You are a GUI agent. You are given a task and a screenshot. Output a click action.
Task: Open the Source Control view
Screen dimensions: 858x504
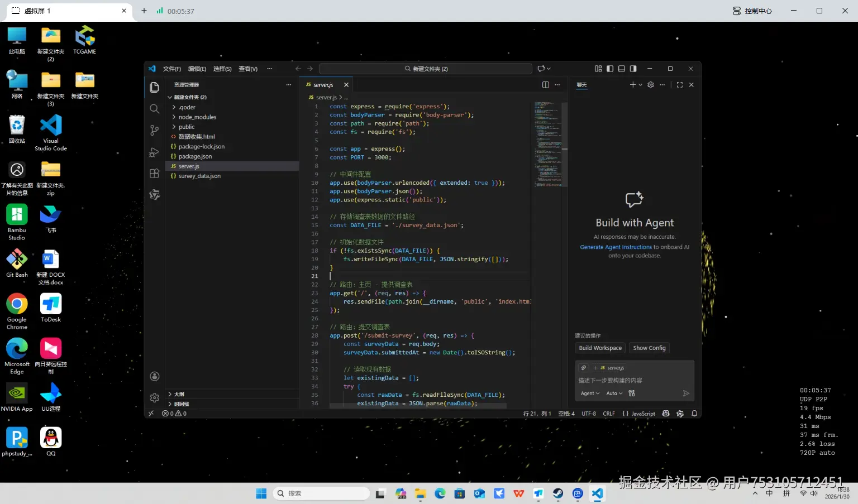[x=155, y=130]
